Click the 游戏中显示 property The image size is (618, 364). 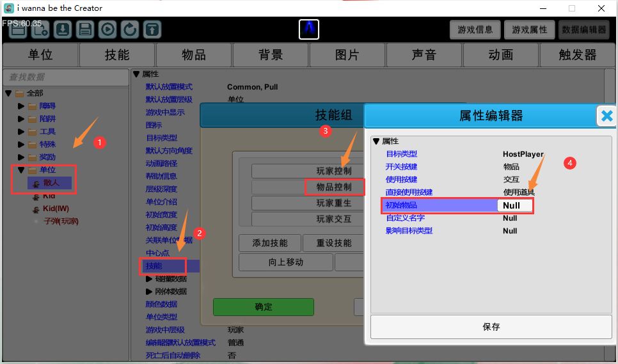(165, 113)
